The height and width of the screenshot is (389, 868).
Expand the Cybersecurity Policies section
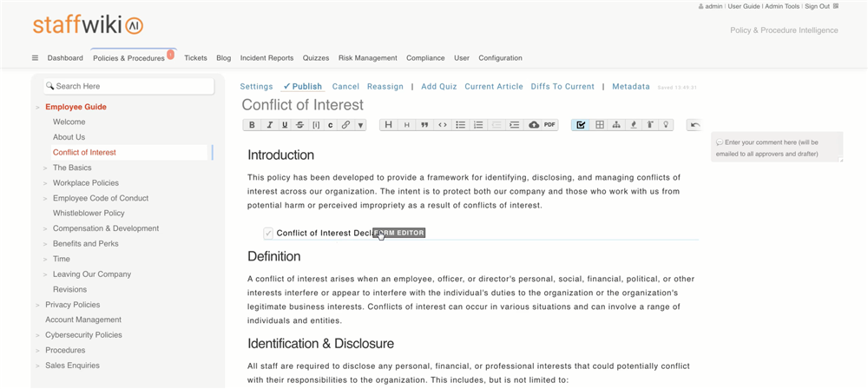[37, 335]
